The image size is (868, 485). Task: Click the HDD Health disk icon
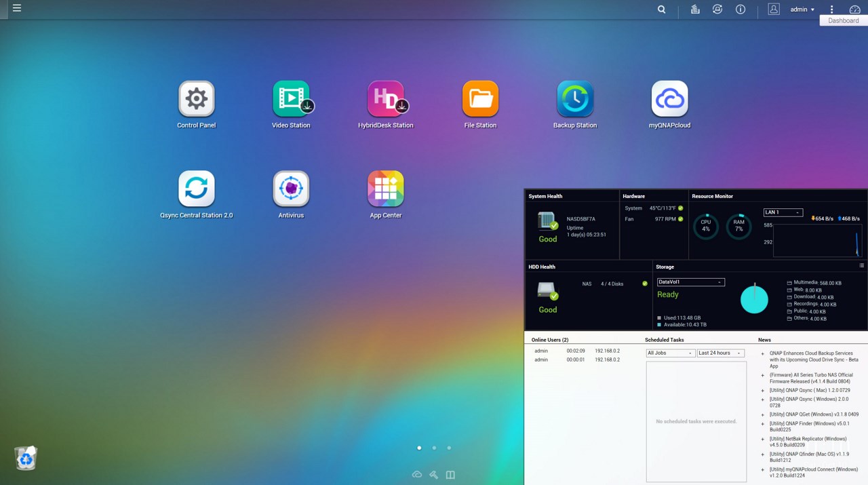point(547,291)
